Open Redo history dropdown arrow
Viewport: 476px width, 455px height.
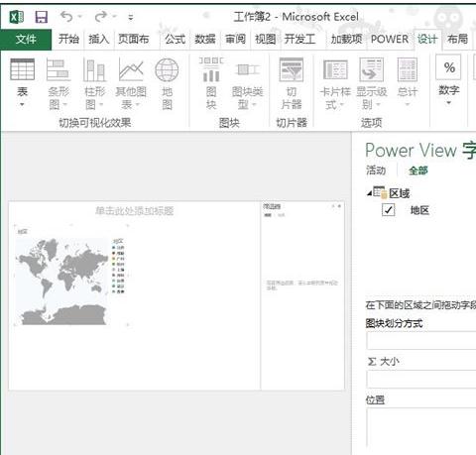click(114, 17)
